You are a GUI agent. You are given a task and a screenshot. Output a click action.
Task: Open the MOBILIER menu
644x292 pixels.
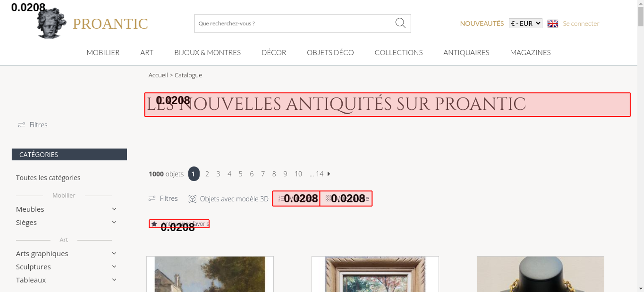(103, 52)
